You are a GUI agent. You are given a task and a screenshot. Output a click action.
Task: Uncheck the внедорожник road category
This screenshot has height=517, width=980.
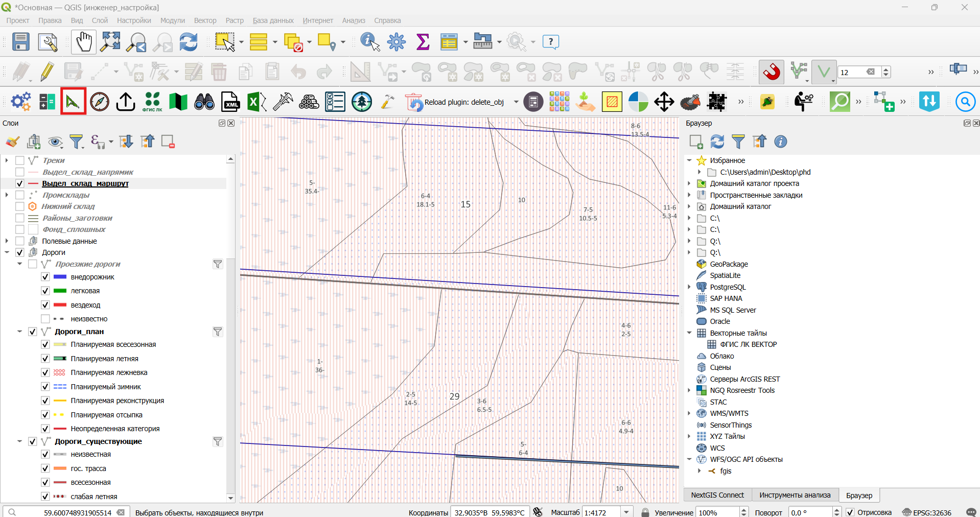(45, 277)
